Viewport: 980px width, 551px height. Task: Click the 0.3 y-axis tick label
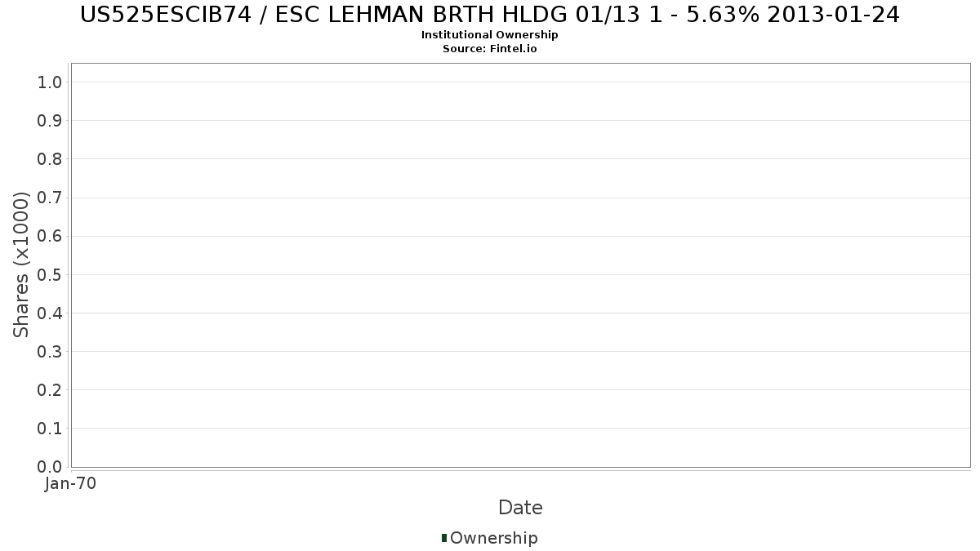[50, 351]
